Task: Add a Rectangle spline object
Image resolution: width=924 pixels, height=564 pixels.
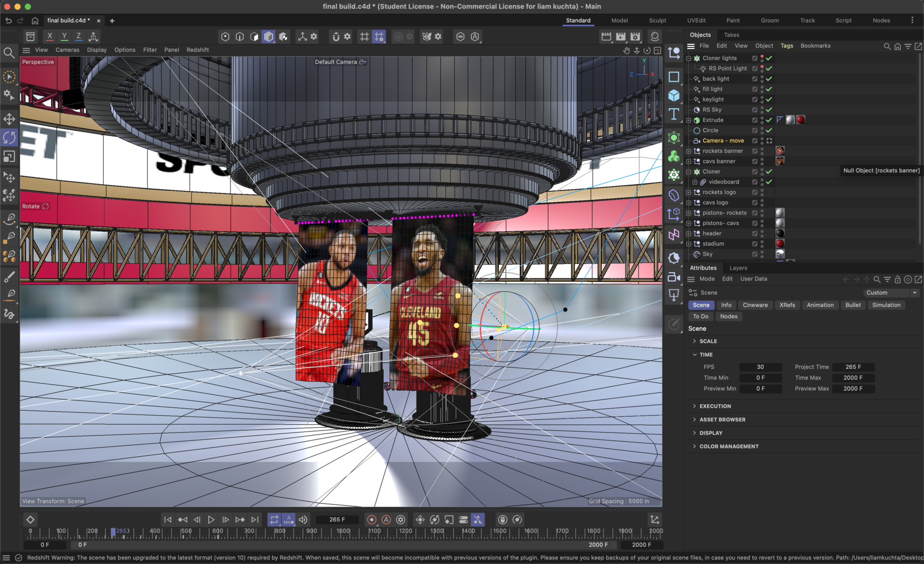Action: click(x=674, y=77)
